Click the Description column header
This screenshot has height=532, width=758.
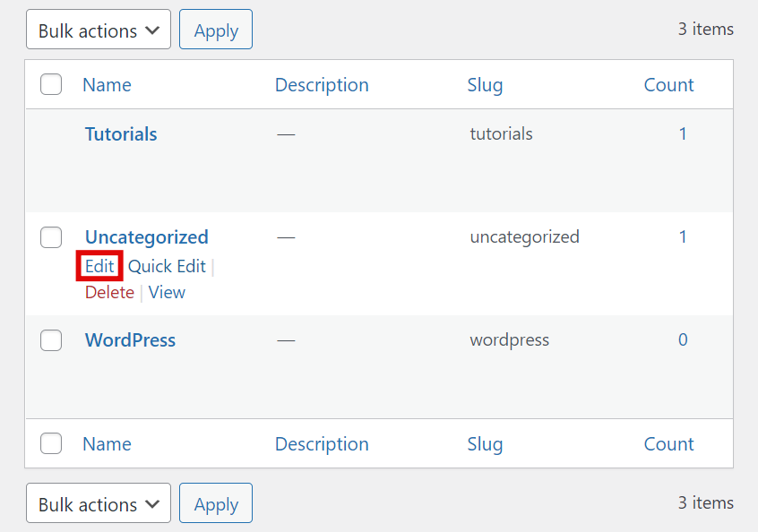tap(322, 84)
